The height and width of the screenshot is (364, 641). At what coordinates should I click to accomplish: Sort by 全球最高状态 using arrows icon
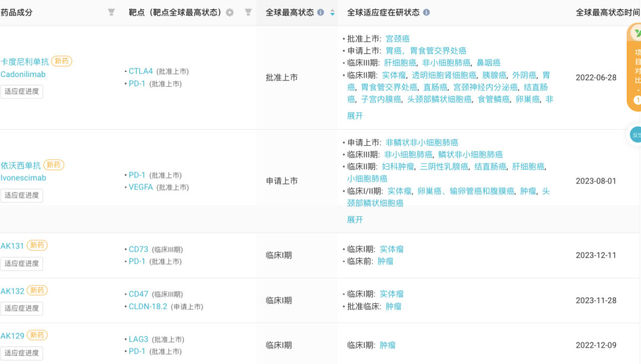(x=332, y=12)
